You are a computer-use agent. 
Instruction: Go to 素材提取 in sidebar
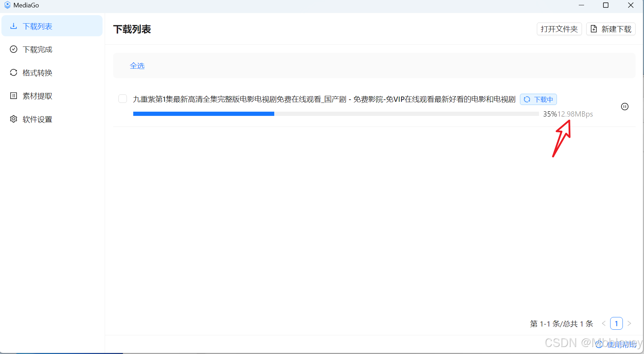pyautogui.click(x=52, y=96)
